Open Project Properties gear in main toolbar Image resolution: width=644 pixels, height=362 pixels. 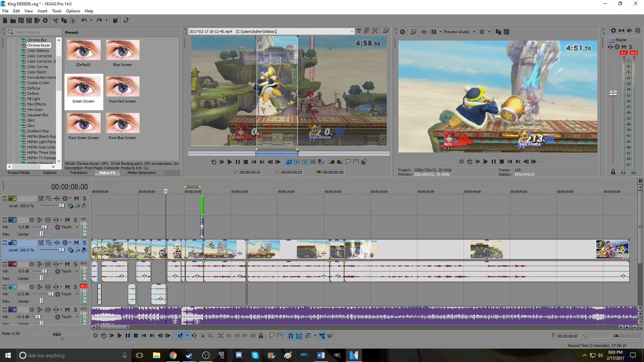[x=45, y=20]
